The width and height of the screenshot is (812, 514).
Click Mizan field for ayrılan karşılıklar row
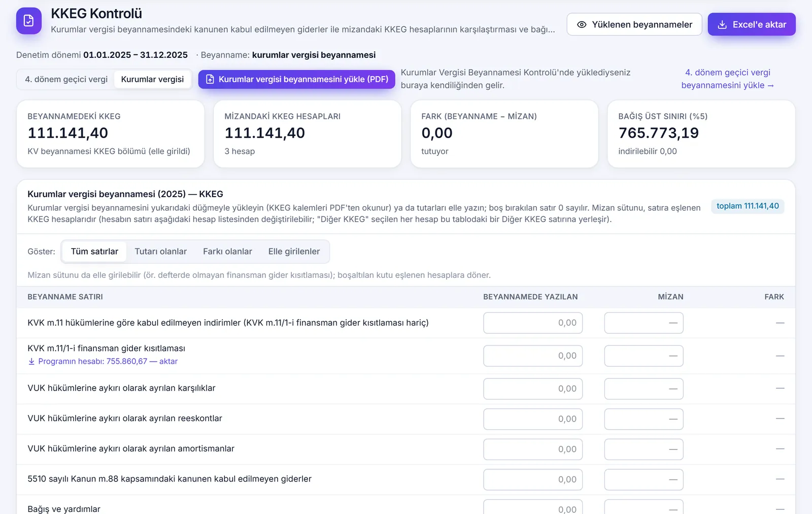tap(644, 389)
